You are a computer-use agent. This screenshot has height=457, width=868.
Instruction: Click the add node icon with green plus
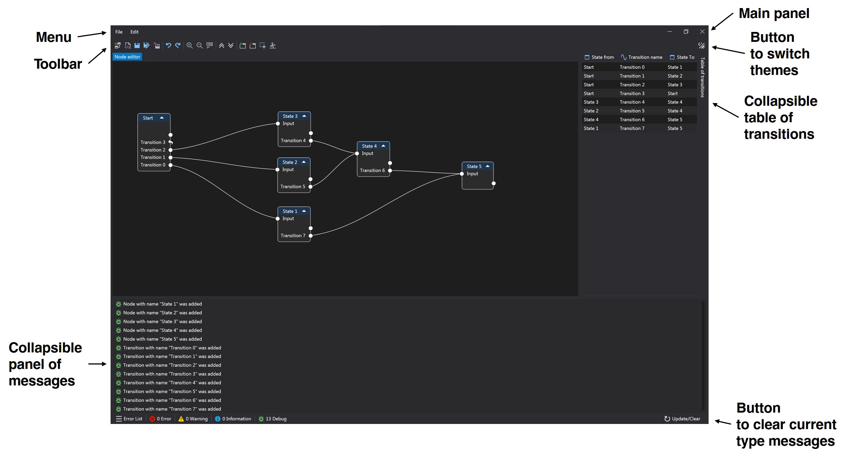(x=242, y=46)
